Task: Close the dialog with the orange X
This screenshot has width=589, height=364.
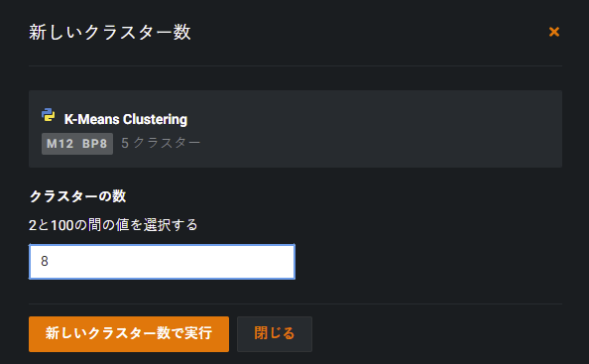Action: (x=554, y=32)
